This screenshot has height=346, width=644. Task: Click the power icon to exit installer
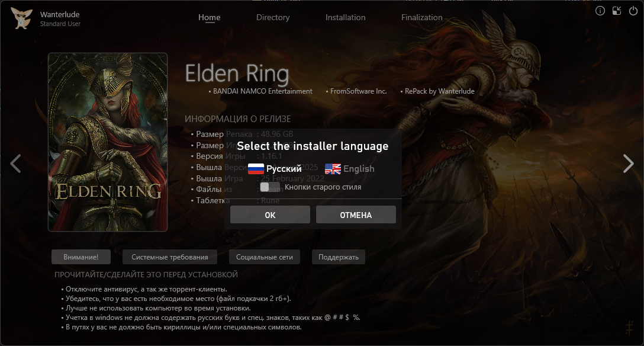633,11
